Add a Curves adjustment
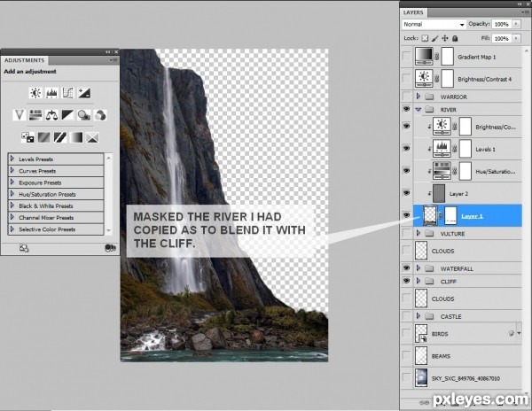The width and height of the screenshot is (532, 411). (68, 93)
